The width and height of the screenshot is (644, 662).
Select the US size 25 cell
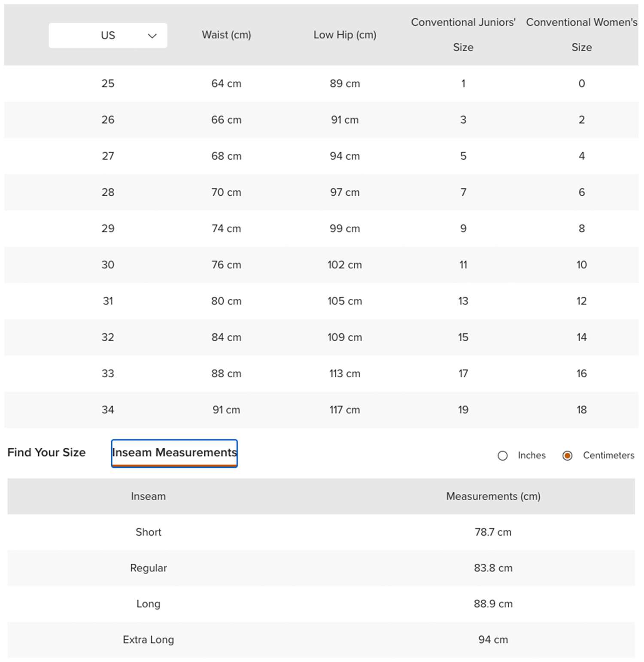click(x=108, y=83)
